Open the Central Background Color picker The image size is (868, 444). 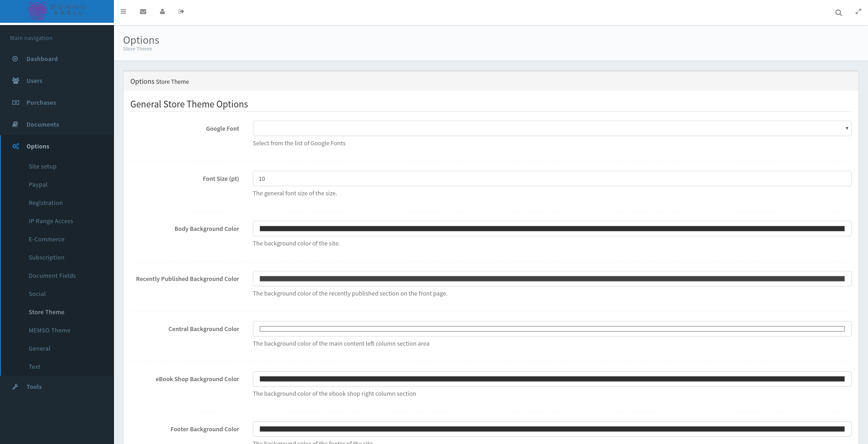552,329
